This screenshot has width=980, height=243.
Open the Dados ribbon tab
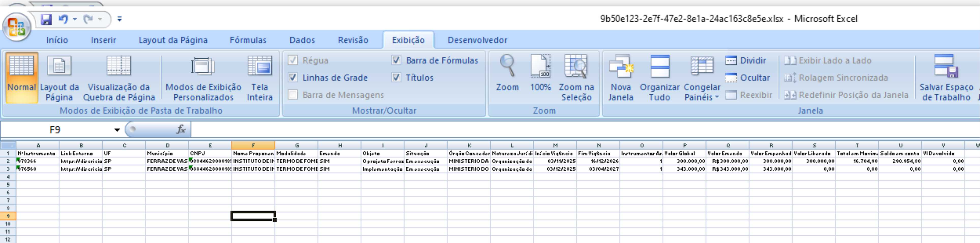302,40
